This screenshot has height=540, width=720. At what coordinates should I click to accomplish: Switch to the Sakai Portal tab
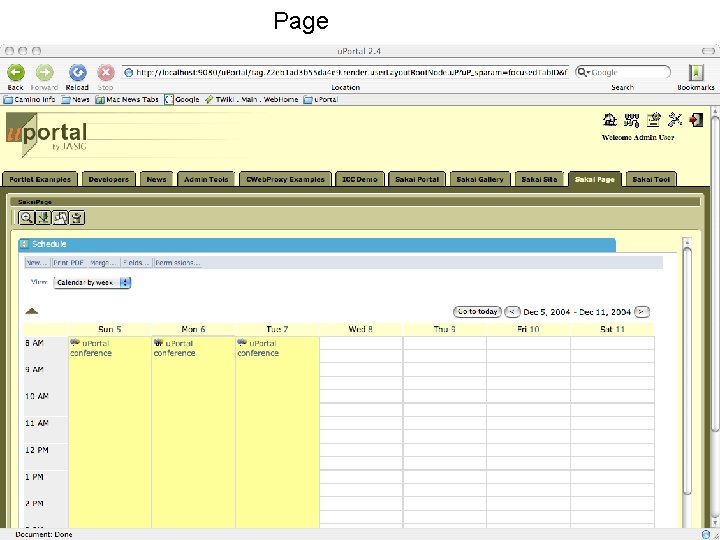coord(417,180)
